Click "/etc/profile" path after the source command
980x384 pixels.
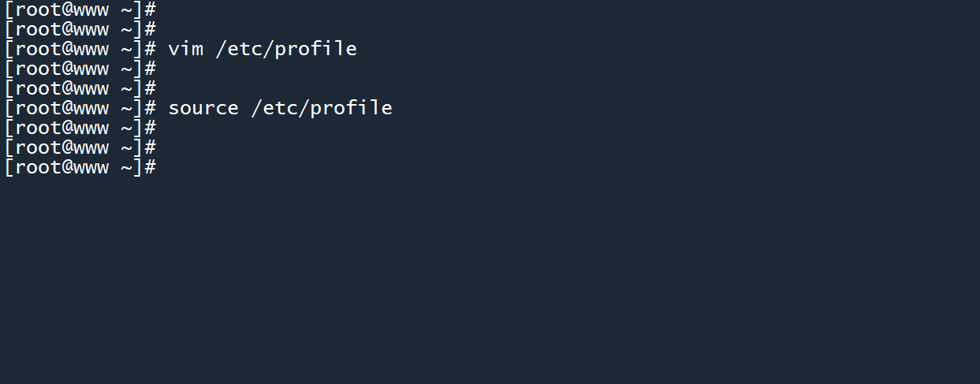click(x=321, y=108)
